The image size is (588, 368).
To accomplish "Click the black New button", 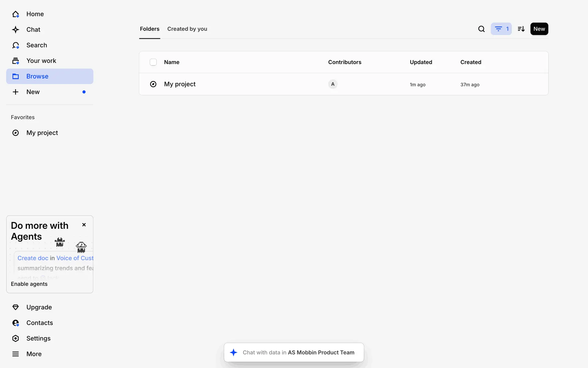I will [x=539, y=29].
